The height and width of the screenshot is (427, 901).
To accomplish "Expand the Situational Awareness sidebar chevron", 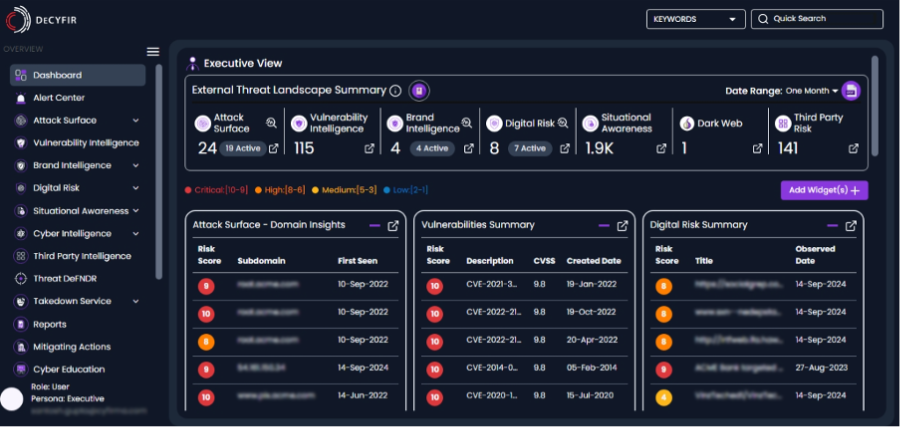I will (136, 211).
